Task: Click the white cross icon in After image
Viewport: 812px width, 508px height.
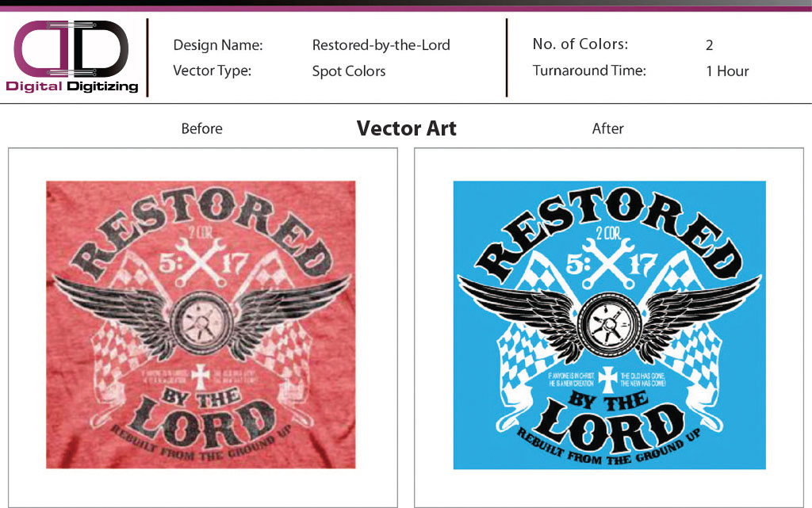Action: [x=607, y=379]
